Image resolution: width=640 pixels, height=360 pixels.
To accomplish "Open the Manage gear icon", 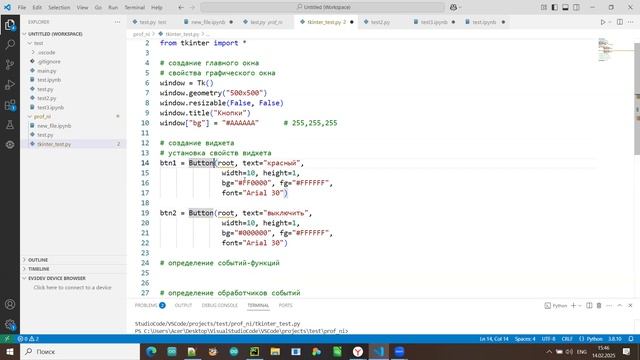I will pyautogui.click(x=10, y=324).
